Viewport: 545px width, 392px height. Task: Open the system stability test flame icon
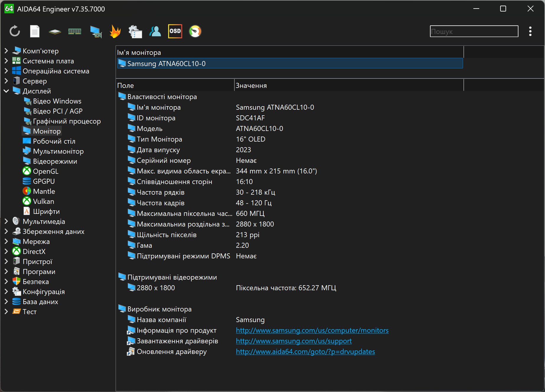click(x=115, y=31)
